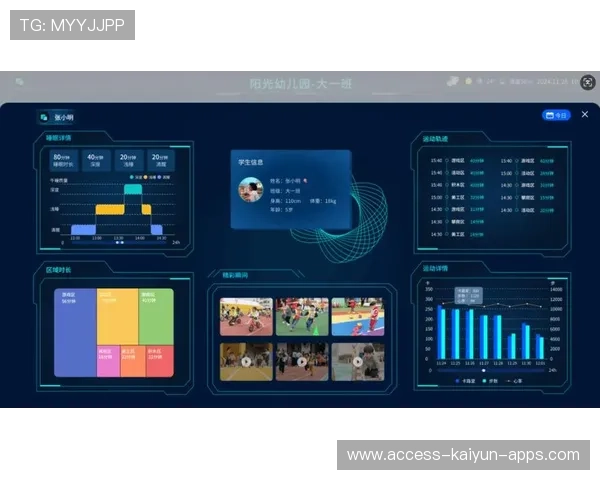The image size is (600, 480).
Task: Click the edit icon next to student name
Action: click(x=307, y=180)
